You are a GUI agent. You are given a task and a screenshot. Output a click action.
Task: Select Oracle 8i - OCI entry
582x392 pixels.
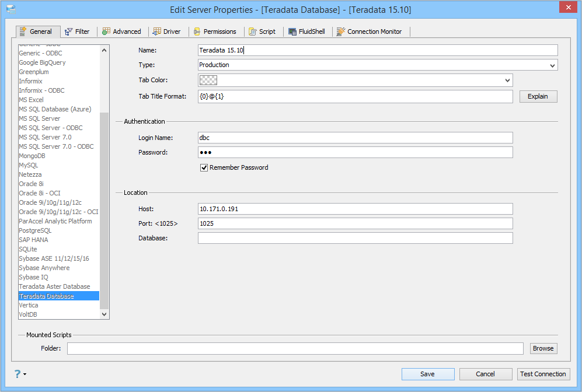[59, 193]
